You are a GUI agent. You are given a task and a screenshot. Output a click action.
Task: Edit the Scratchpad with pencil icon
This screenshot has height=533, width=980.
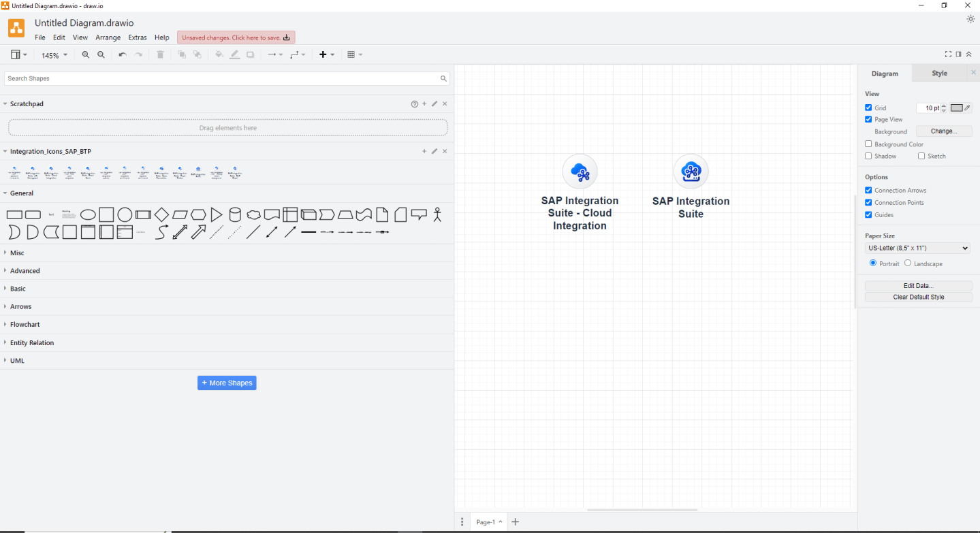[434, 104]
